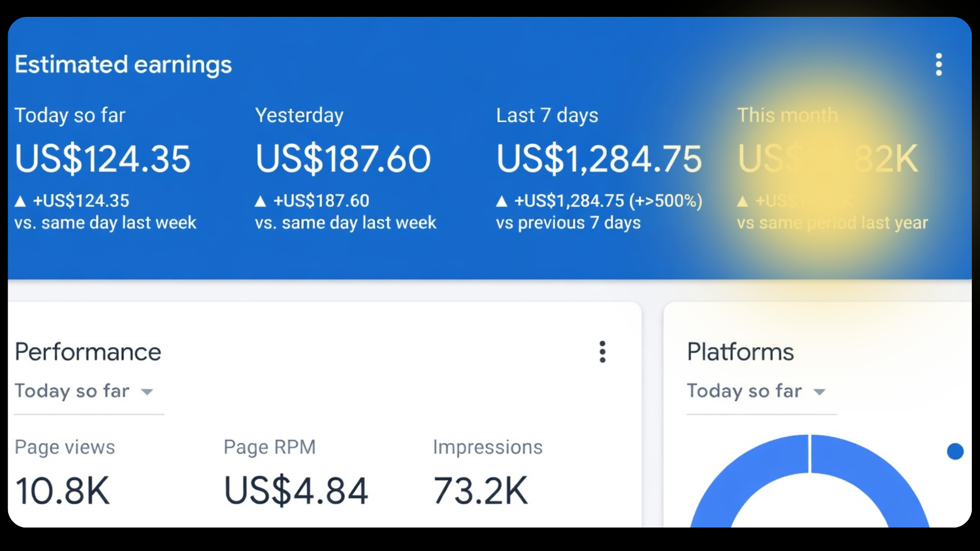This screenshot has height=551, width=980.
Task: Expand the Platforms 'Today so far' dropdown
Action: [762, 391]
